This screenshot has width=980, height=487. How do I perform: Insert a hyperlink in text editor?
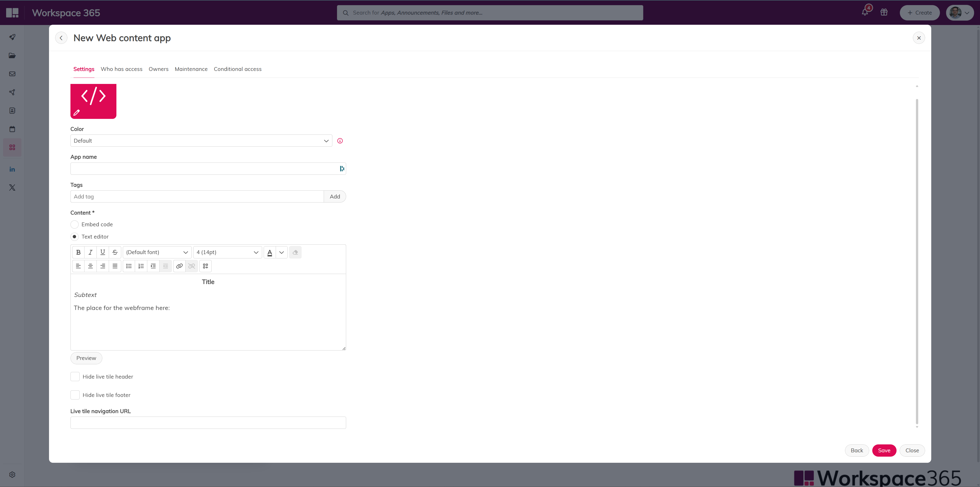click(x=179, y=266)
